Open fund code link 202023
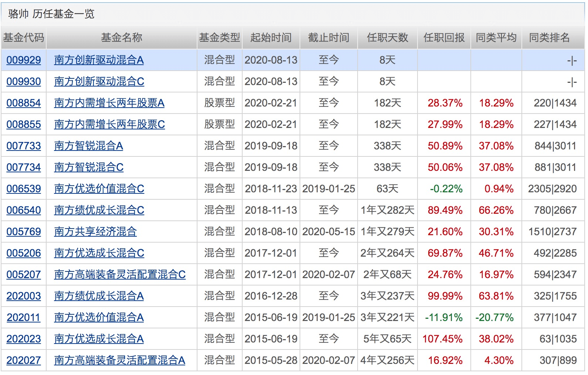Screen dimensions: 588x375 pos(24,339)
